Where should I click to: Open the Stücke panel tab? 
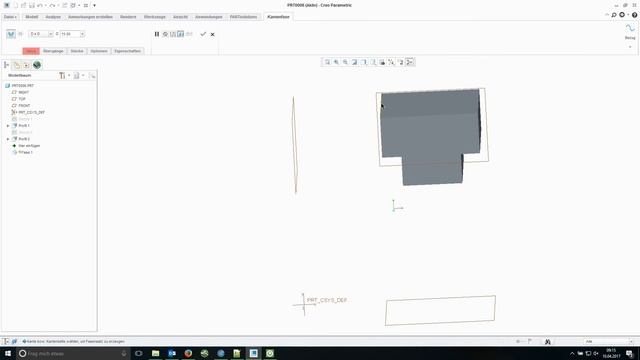(x=77, y=51)
